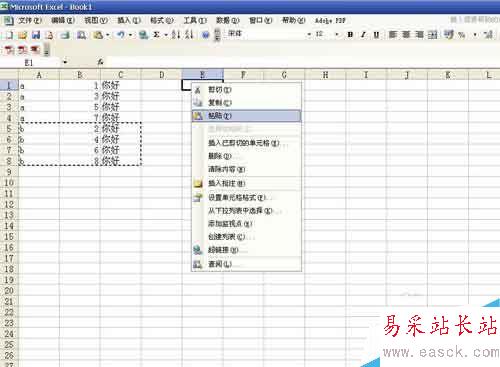Choose 插入批注 in context menu
Screen dimensions: 500x367
(x=246, y=183)
